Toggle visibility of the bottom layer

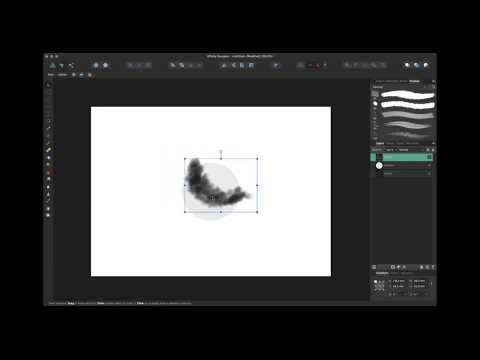click(429, 173)
